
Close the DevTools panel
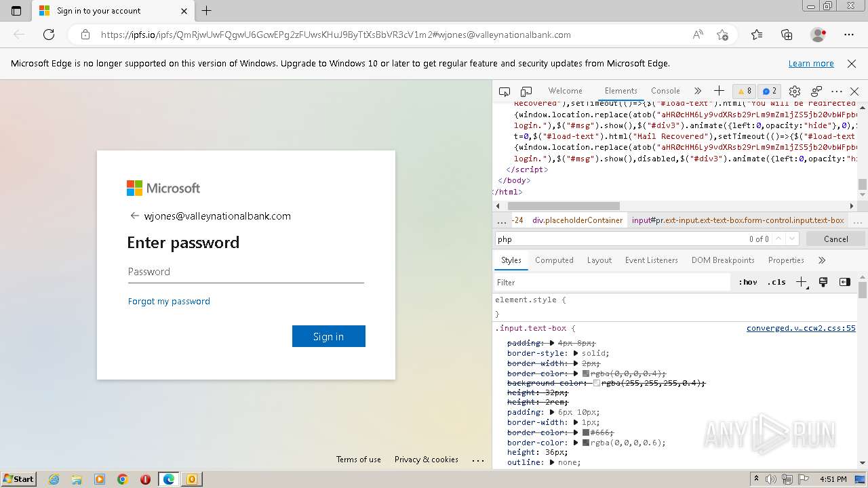pyautogui.click(x=854, y=91)
